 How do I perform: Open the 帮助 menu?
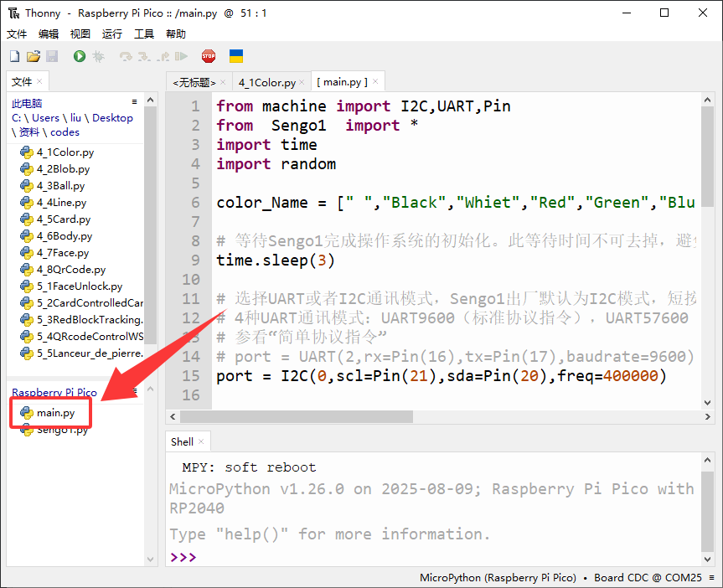(x=176, y=34)
